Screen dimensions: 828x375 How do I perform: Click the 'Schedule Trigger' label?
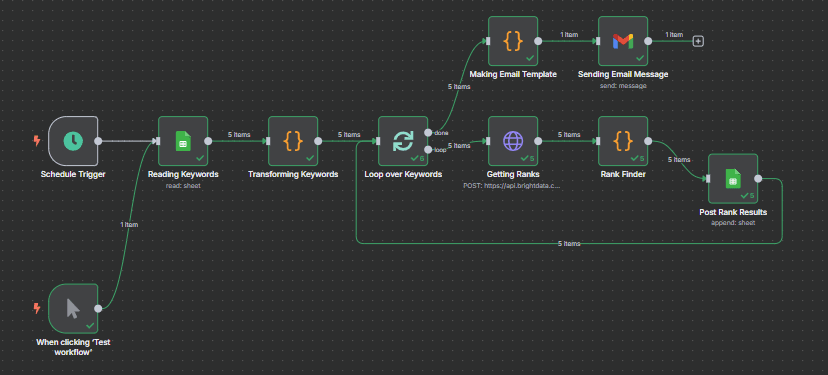[x=73, y=174]
